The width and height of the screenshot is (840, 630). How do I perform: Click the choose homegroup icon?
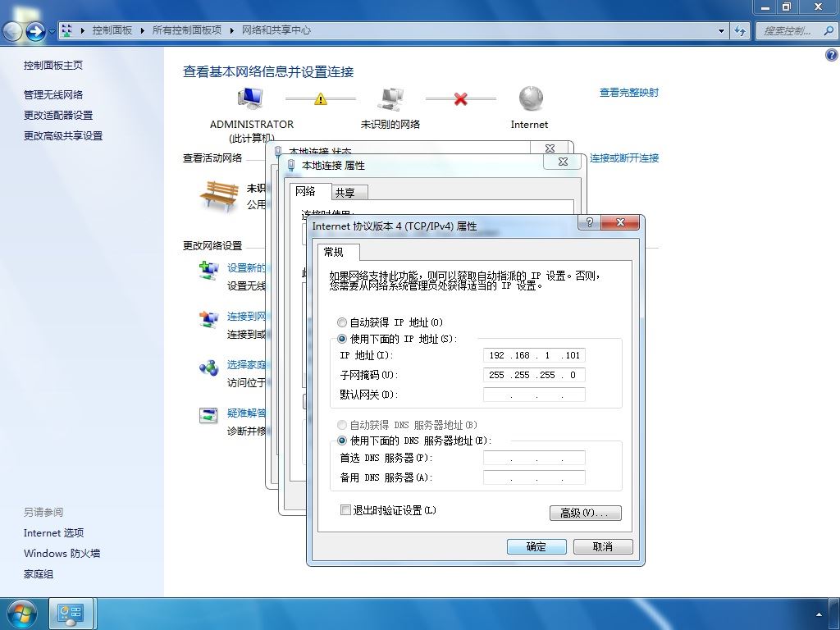click(208, 367)
